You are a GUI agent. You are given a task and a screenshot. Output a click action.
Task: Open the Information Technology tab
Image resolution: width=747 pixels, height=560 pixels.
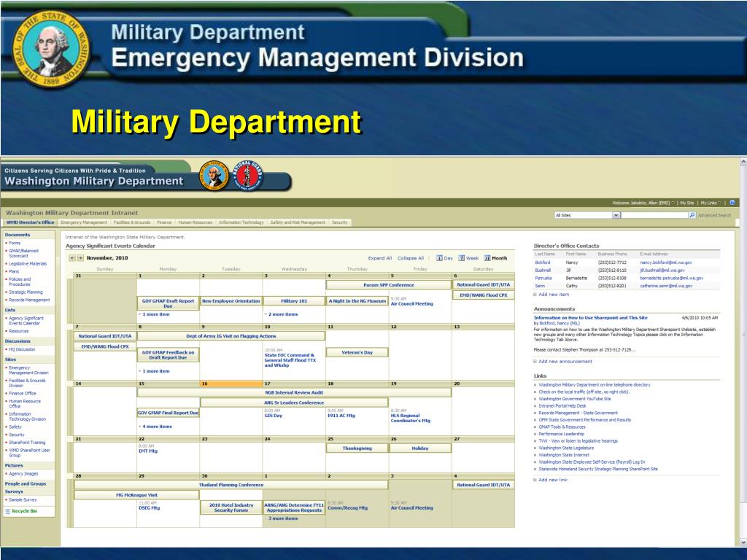(241, 222)
